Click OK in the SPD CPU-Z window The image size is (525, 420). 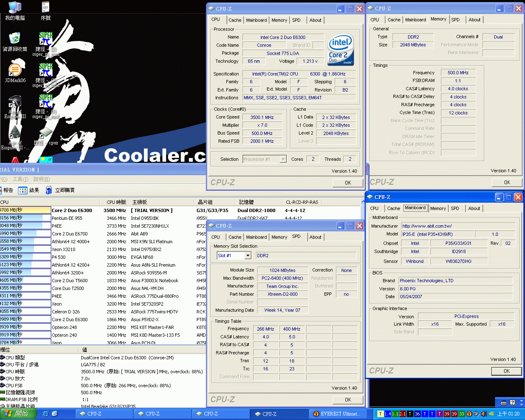coord(348,399)
